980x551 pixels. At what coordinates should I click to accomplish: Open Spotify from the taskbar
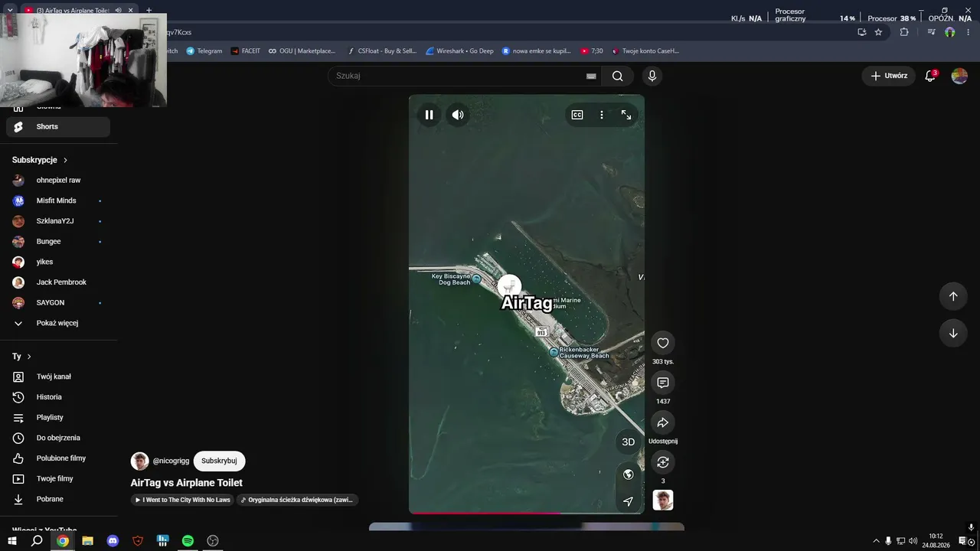(x=188, y=541)
